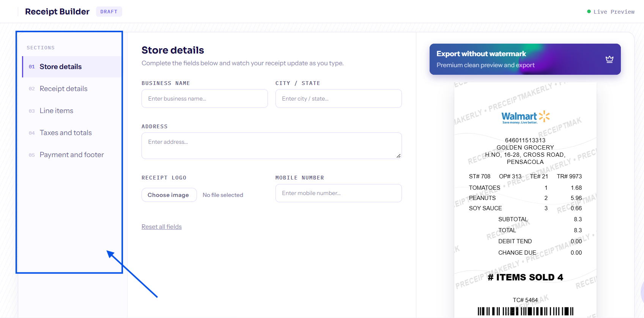644x318 pixels.
Task: Click TR# 9973 on receipt
Action: (x=569, y=176)
